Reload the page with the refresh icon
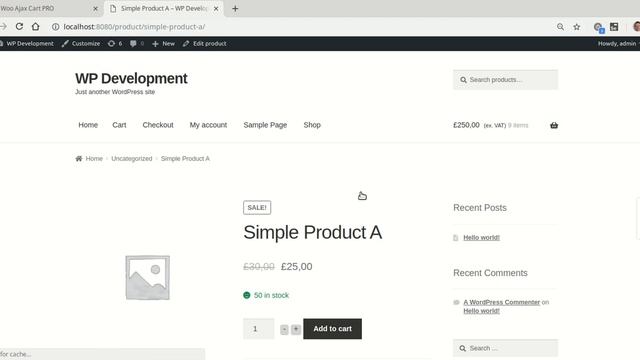This screenshot has width=640, height=360. click(19, 27)
